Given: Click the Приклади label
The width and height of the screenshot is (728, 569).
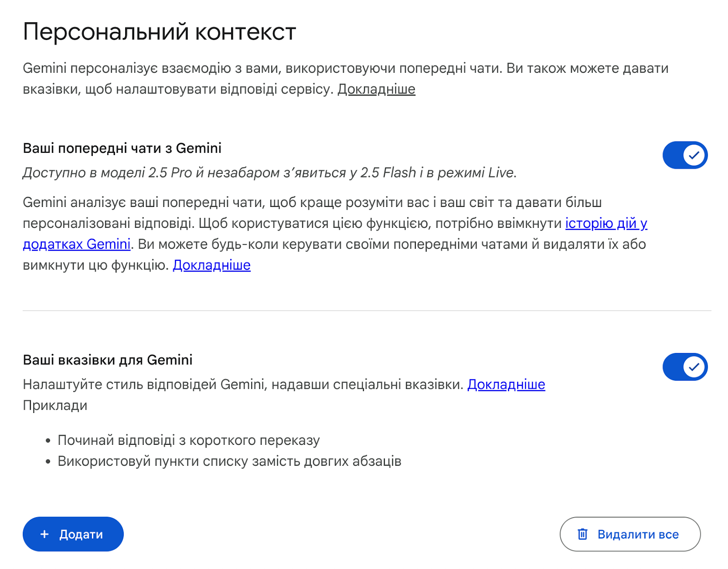Looking at the screenshot, I should (55, 405).
